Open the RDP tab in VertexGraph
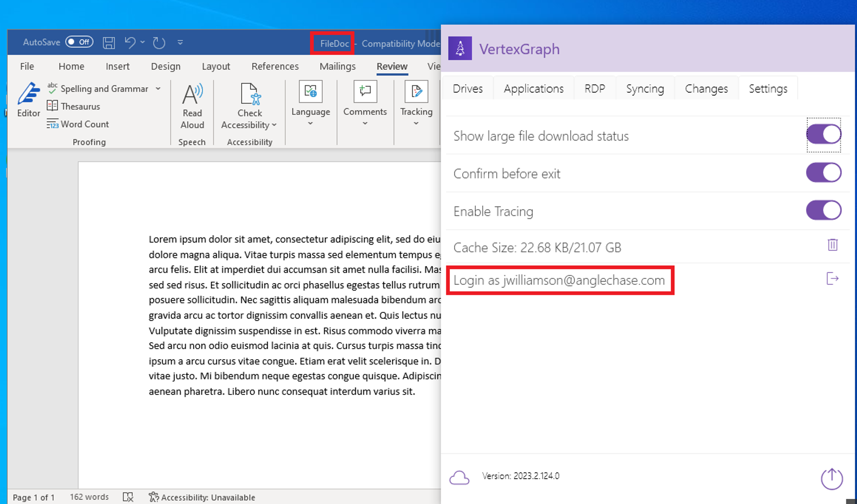857x504 pixels. pos(595,89)
